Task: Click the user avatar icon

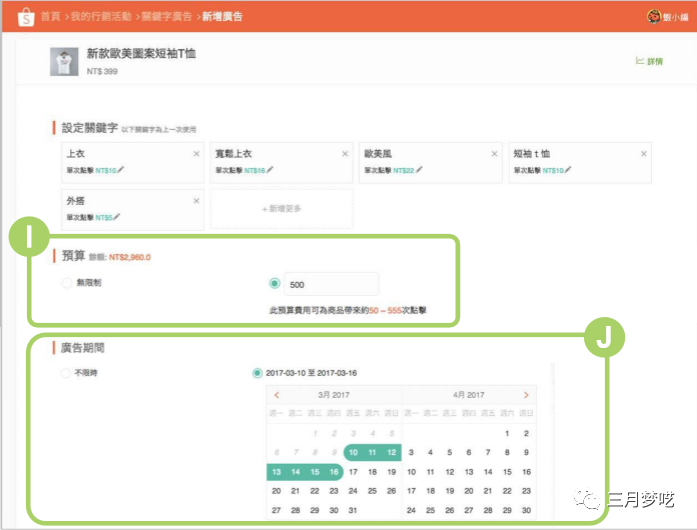Action: click(x=654, y=16)
